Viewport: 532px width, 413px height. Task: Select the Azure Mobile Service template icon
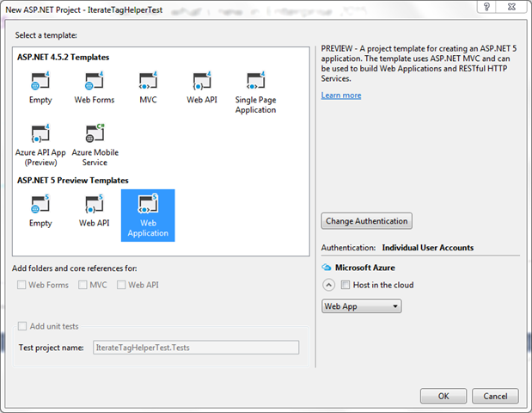(x=95, y=133)
